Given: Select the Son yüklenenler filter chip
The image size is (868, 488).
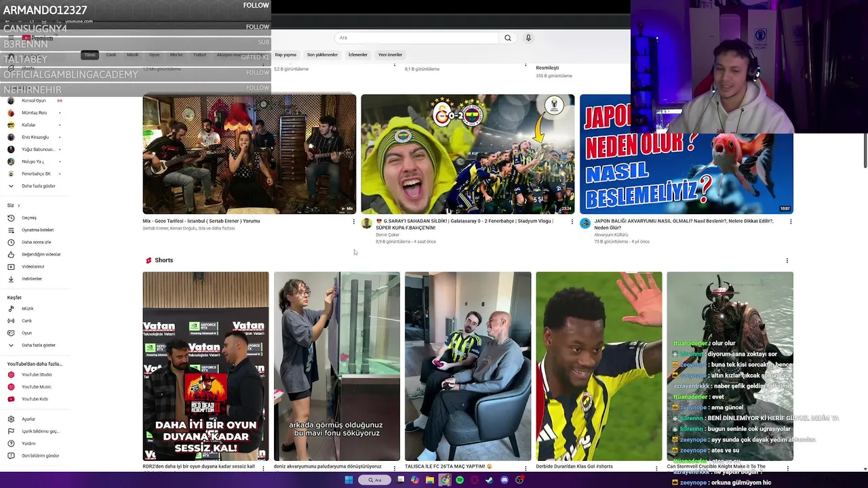Looking at the screenshot, I should pyautogui.click(x=322, y=55).
